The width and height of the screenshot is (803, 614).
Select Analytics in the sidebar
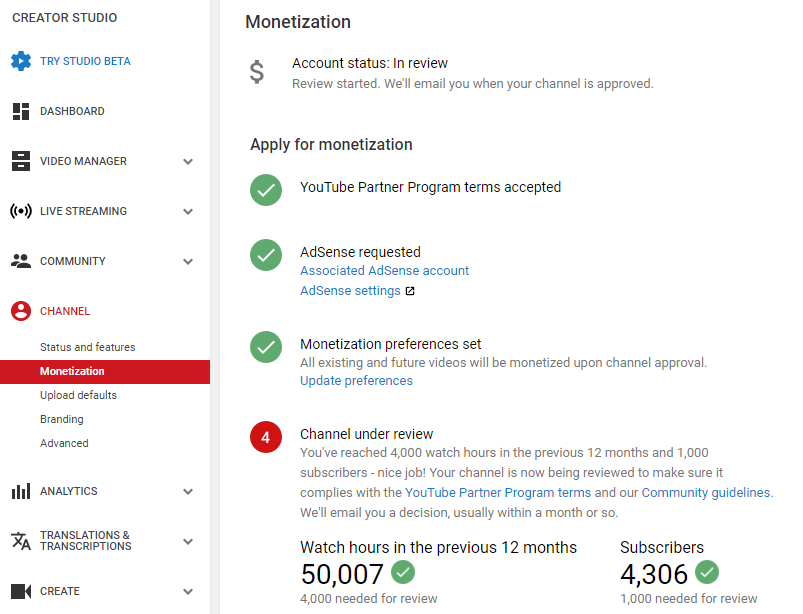coord(69,491)
